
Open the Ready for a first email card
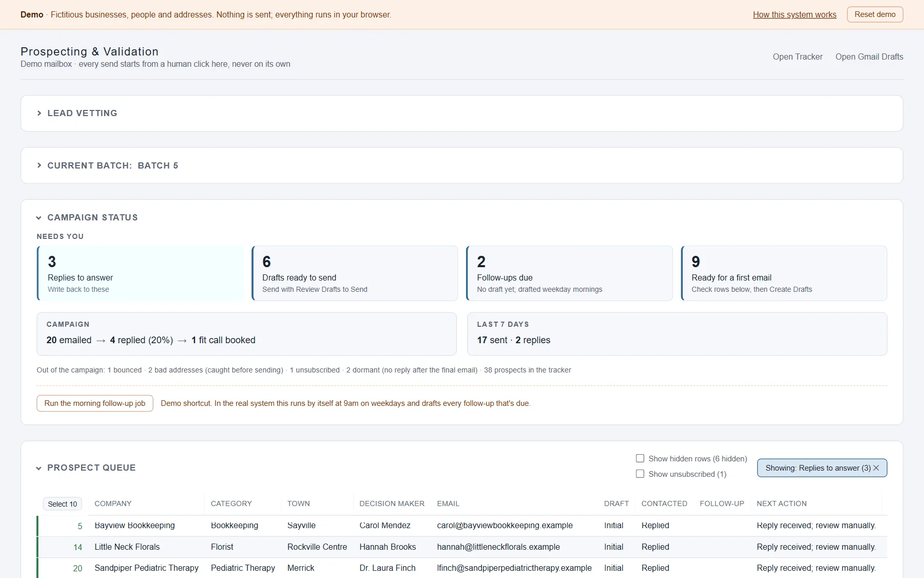point(784,273)
